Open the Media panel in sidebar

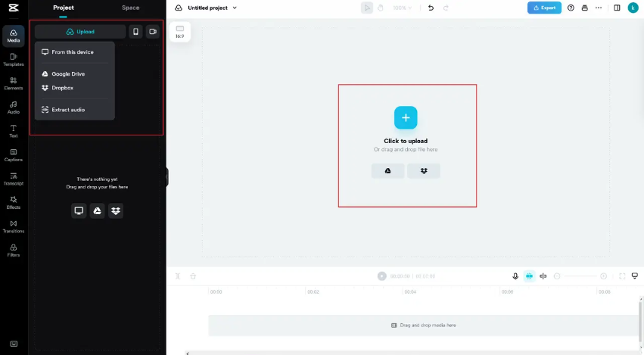(x=13, y=36)
